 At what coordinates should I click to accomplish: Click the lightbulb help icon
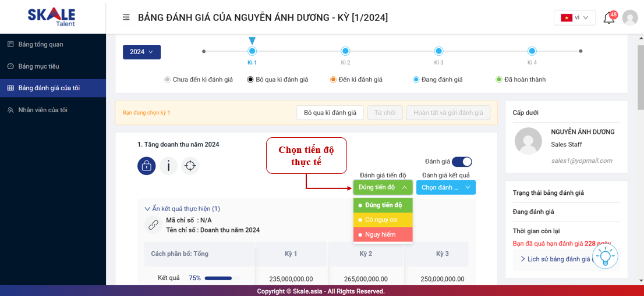605,256
